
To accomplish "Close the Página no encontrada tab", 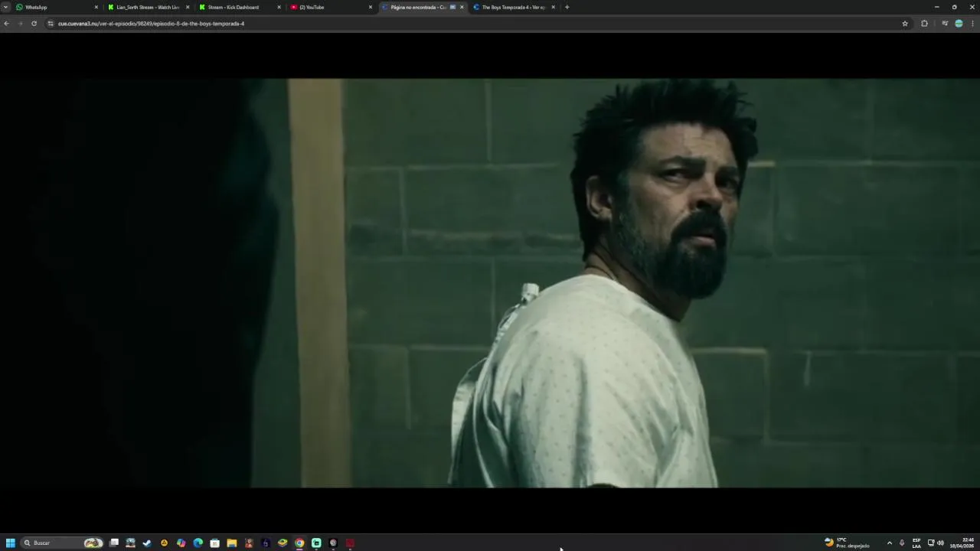I will (x=462, y=7).
